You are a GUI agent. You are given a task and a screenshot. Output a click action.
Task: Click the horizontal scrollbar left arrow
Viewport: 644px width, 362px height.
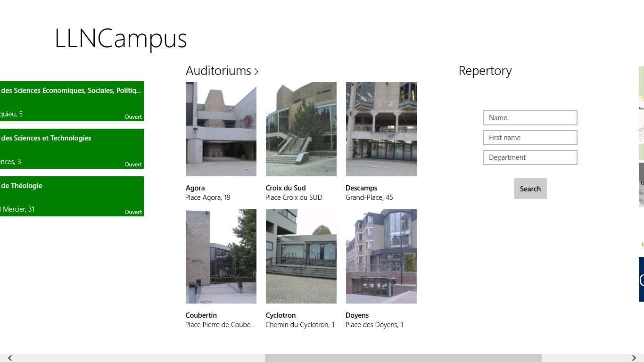9,358
